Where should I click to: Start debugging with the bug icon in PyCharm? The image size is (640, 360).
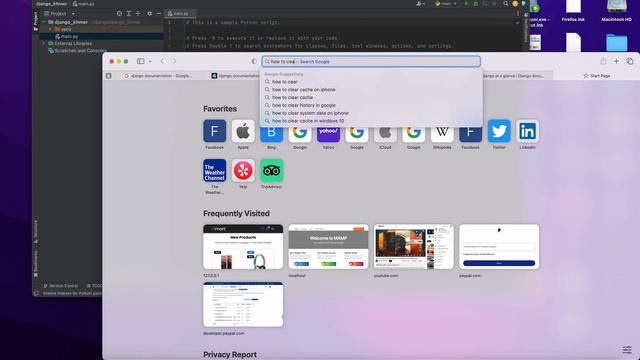[x=476, y=4]
